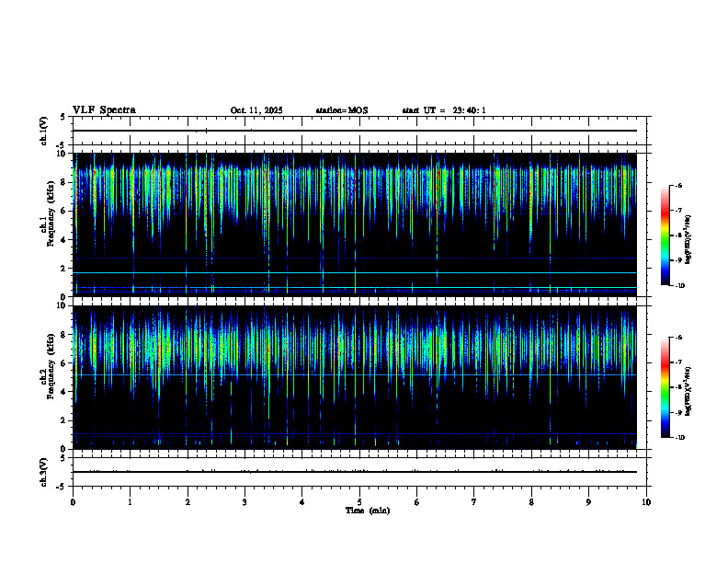Click the "start UT = 23:40: 1" label

coord(444,110)
